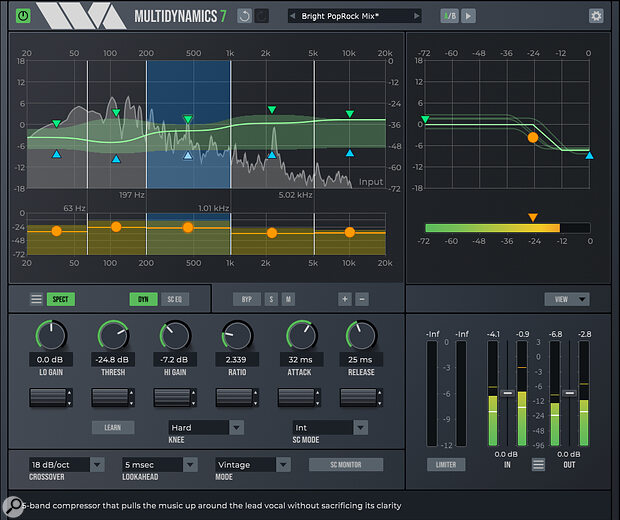Viewport: 620px width, 520px height.
Task: Select the orange threshold dot on band 1
Action: tap(57, 231)
